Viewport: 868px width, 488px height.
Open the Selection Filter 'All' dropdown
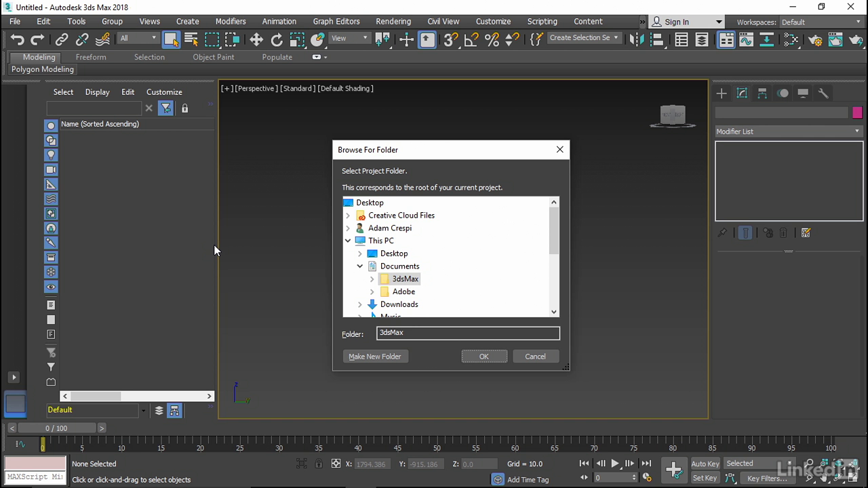(138, 38)
